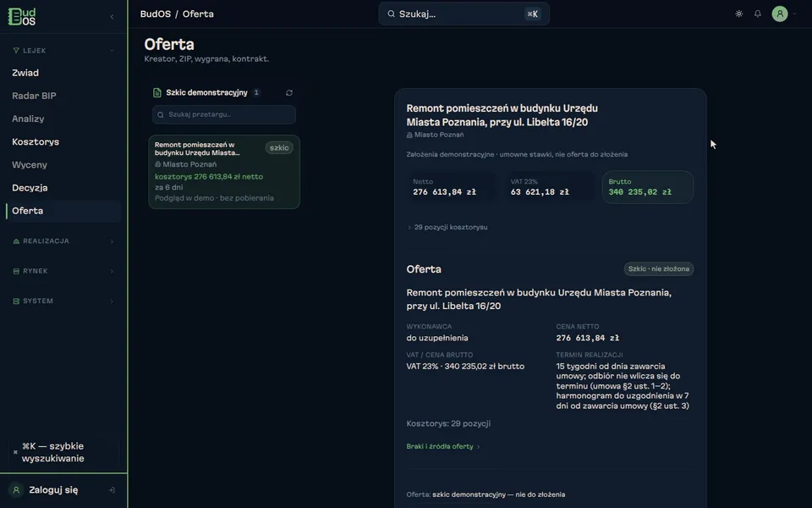Click the magnifier icon in Szukaj bar
Viewport: 812px width, 508px height.
(x=391, y=14)
